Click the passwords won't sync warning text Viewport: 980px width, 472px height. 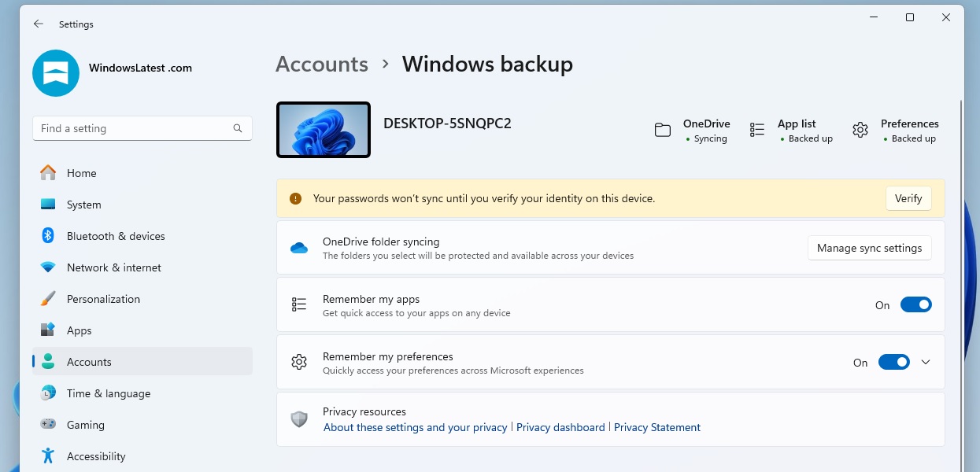484,199
